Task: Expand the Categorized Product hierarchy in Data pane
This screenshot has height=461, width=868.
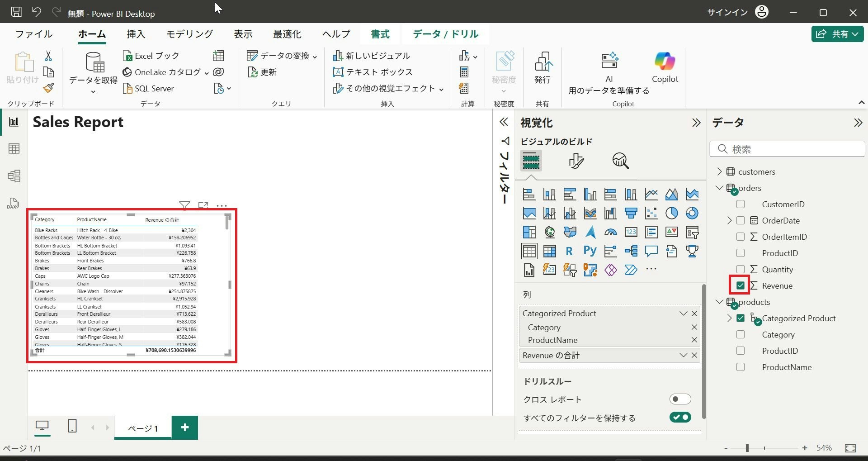Action: 729,318
